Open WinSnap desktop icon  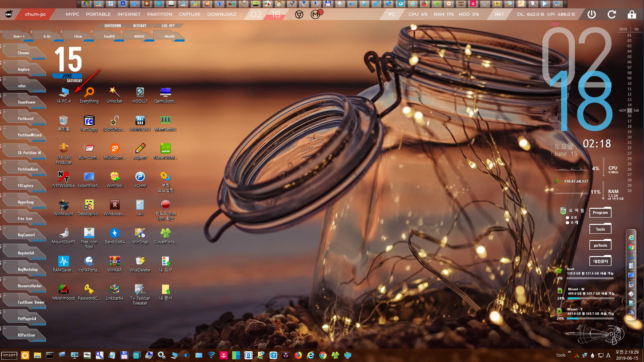140,236
